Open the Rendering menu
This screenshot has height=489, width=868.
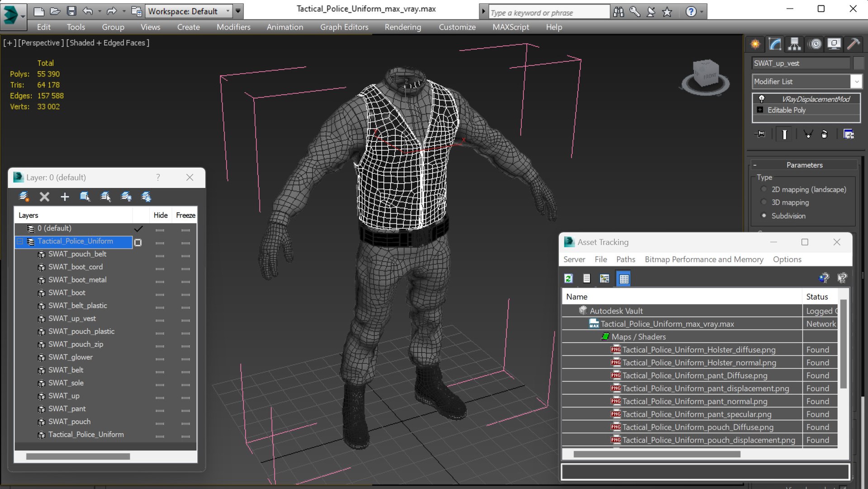403,27
